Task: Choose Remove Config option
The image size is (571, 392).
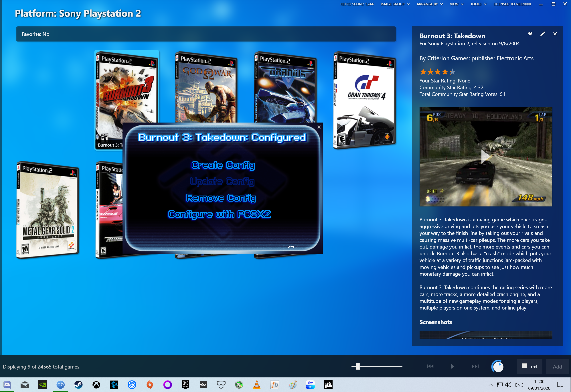Action: click(221, 198)
